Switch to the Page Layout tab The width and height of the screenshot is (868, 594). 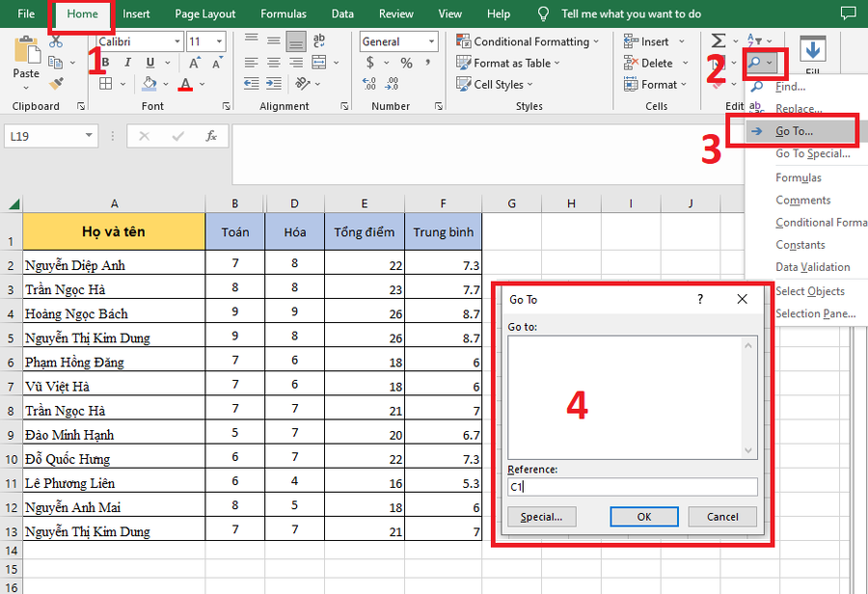pyautogui.click(x=204, y=13)
